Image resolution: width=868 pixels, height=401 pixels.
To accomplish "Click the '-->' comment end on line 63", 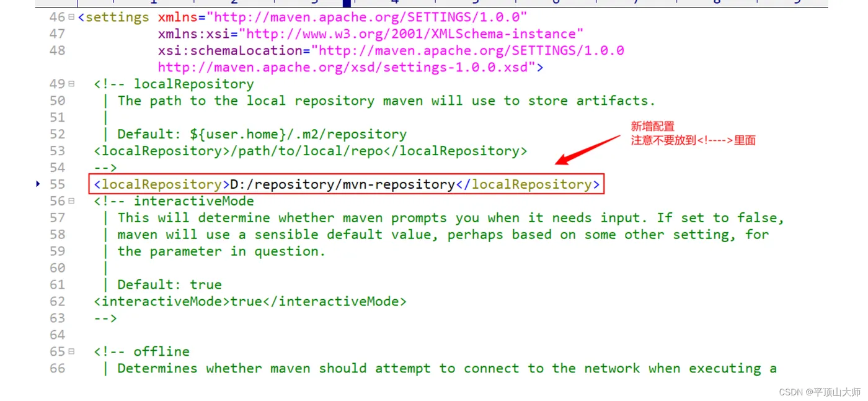I will [105, 318].
